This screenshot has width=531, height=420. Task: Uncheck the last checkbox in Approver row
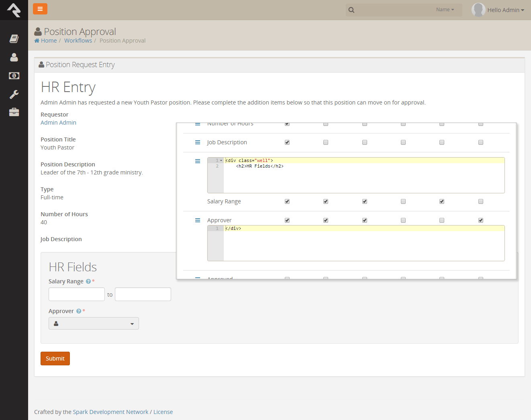point(481,220)
